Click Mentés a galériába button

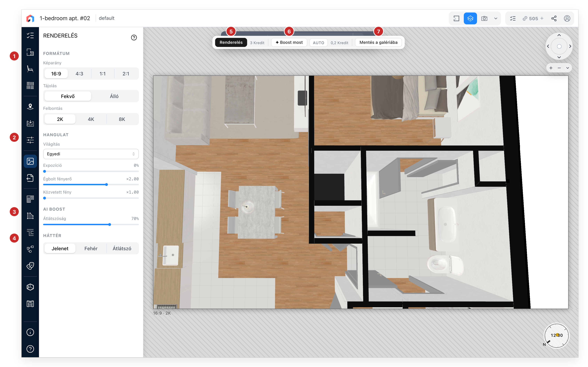tap(378, 42)
